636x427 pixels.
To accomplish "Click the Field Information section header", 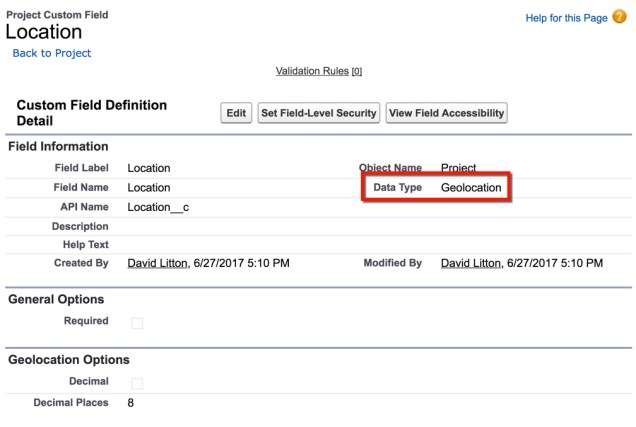I will pyautogui.click(x=58, y=147).
